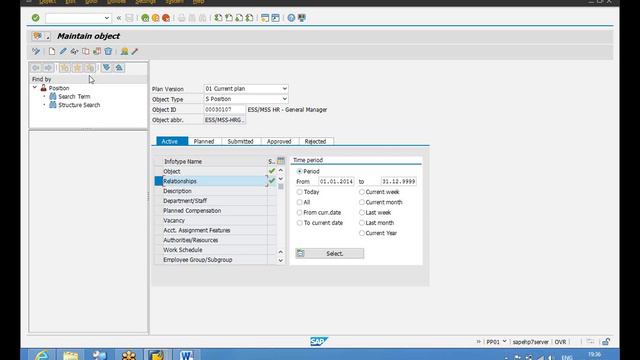This screenshot has height=360, width=640.
Task: Click the Save disk icon in toolbar
Action: [129, 18]
